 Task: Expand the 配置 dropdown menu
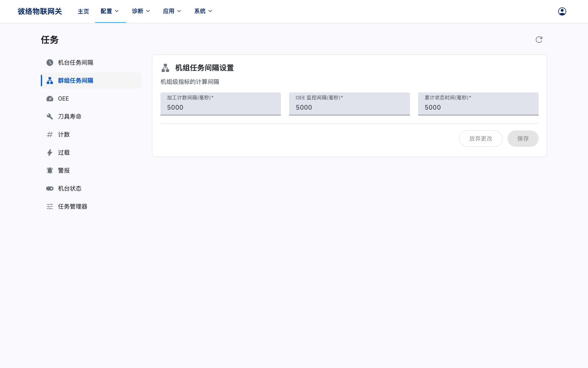[x=110, y=11]
